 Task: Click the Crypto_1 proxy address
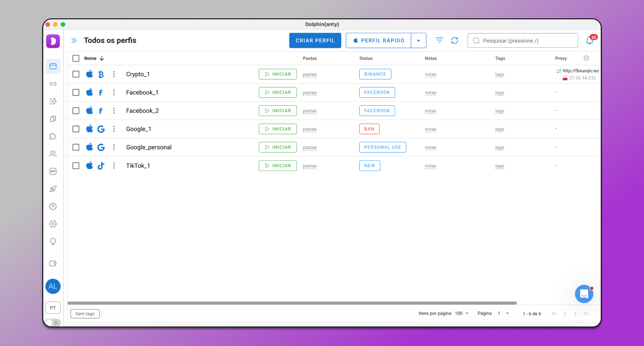[581, 71]
